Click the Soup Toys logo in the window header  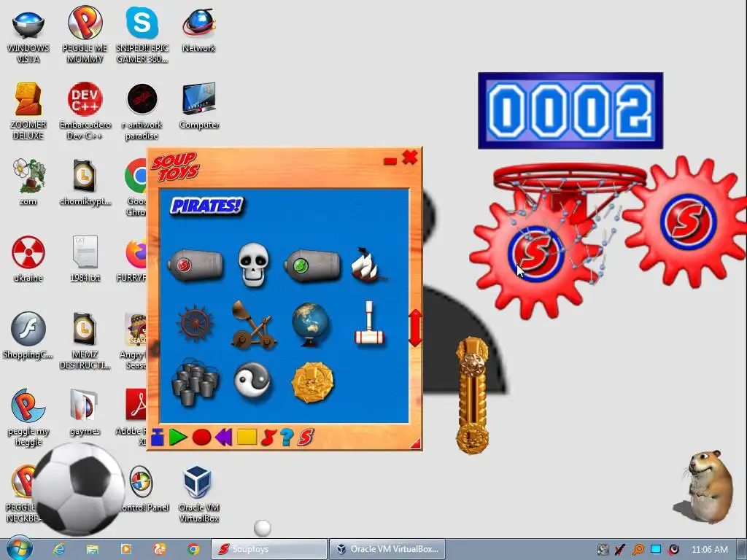175,167
